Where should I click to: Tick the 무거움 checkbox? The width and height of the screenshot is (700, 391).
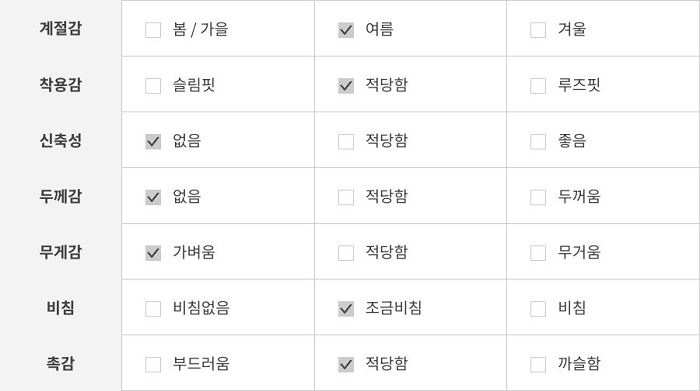[538, 253]
